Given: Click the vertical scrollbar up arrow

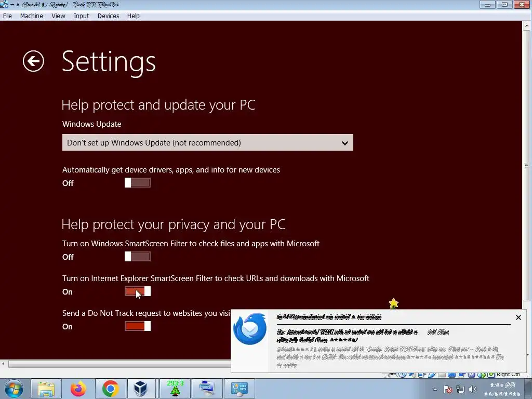Looking at the screenshot, I should (527, 25).
